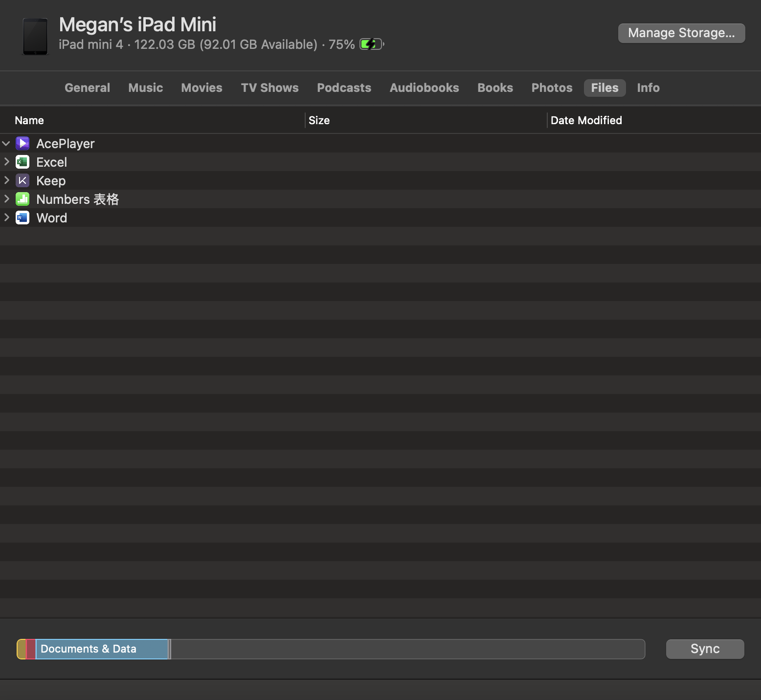Viewport: 761px width, 700px height.
Task: Click the AcePlayer app icon
Action: pyautogui.click(x=22, y=143)
